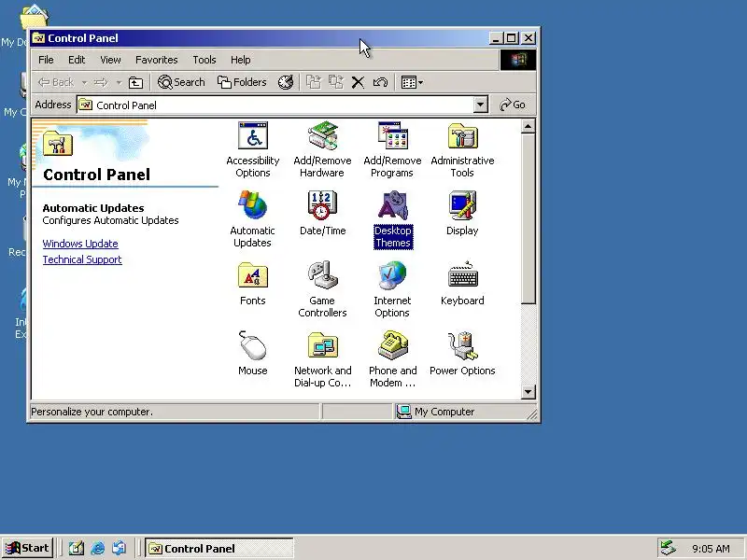Open the View menu

coord(110,60)
